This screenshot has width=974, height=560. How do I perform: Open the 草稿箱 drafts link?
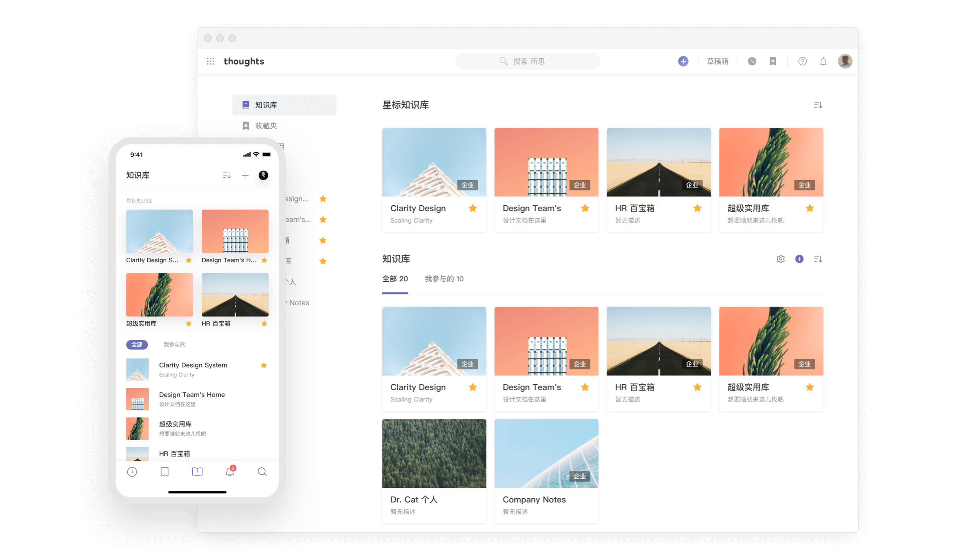(717, 61)
